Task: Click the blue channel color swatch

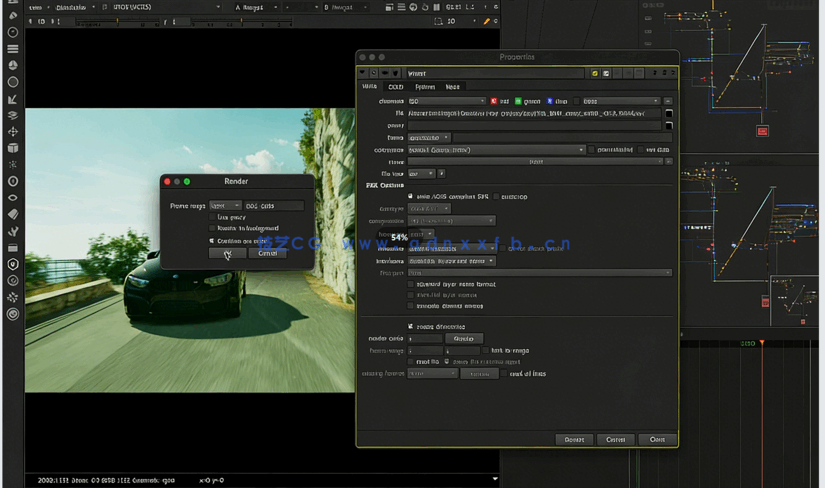Action: (550, 101)
